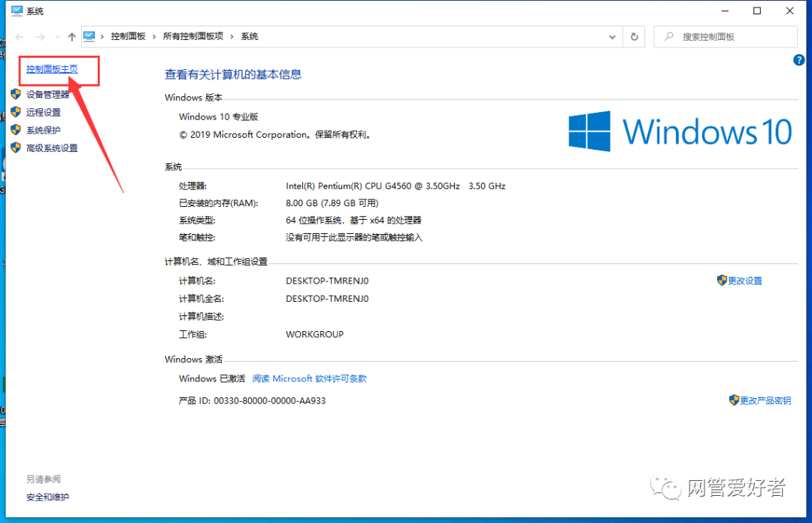Expand the chevron after the computer icon
The width and height of the screenshot is (812, 523).
point(102,36)
